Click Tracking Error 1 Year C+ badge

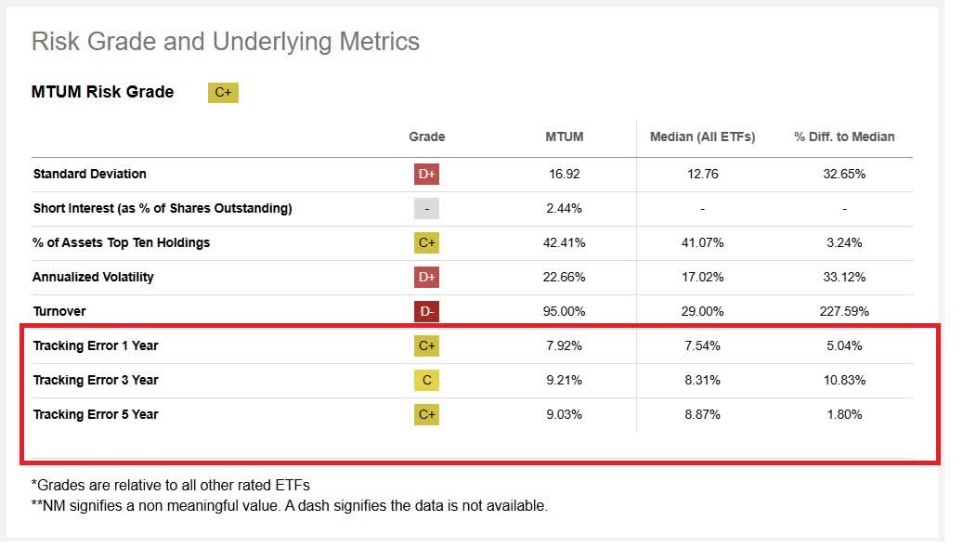pyautogui.click(x=426, y=345)
